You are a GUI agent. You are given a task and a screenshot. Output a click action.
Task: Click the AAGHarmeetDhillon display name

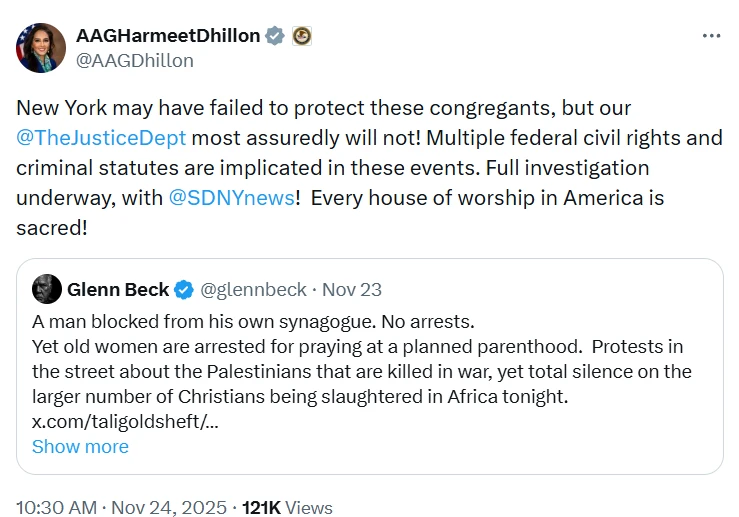point(168,36)
